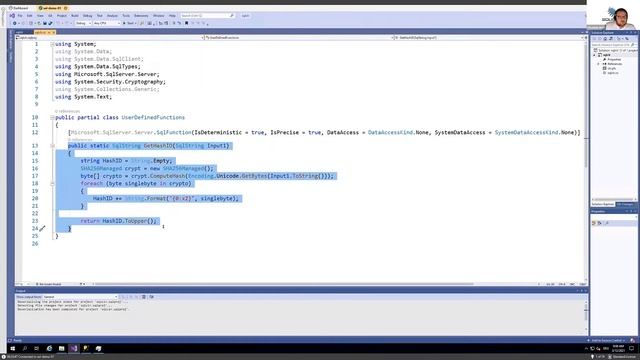Collapse the UserDefinedFunctions class outline
The image size is (640, 360).
[x=52, y=118]
